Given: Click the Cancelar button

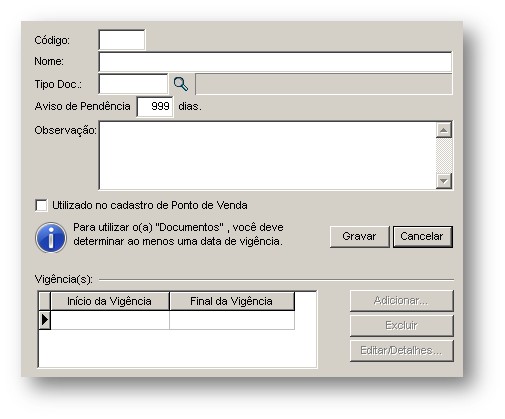Looking at the screenshot, I should (x=423, y=237).
